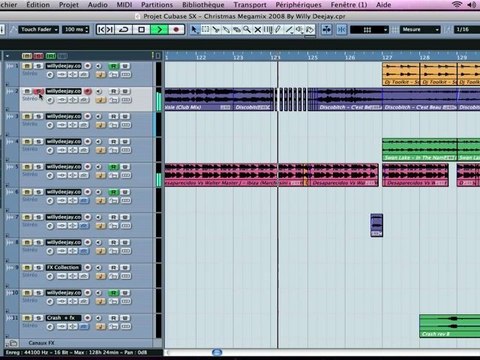Select the Zoom magnifier tool
480x360 pixels.
point(247,30)
